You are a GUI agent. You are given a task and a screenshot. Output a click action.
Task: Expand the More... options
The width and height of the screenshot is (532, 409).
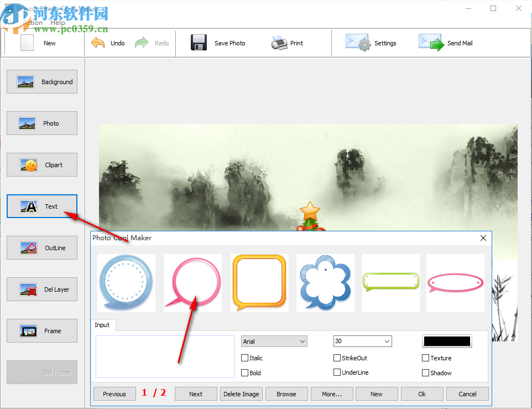pyautogui.click(x=331, y=394)
